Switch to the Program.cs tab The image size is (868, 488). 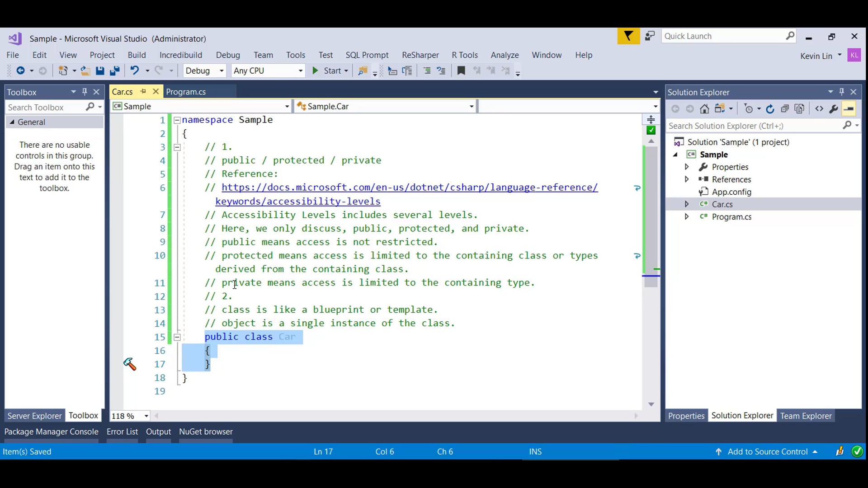click(186, 92)
